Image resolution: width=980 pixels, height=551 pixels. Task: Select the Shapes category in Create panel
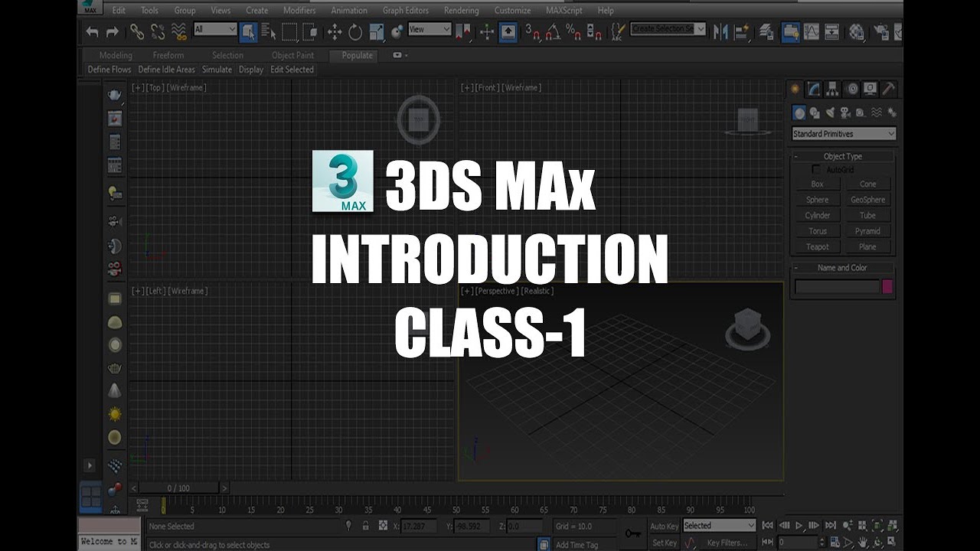(x=815, y=112)
